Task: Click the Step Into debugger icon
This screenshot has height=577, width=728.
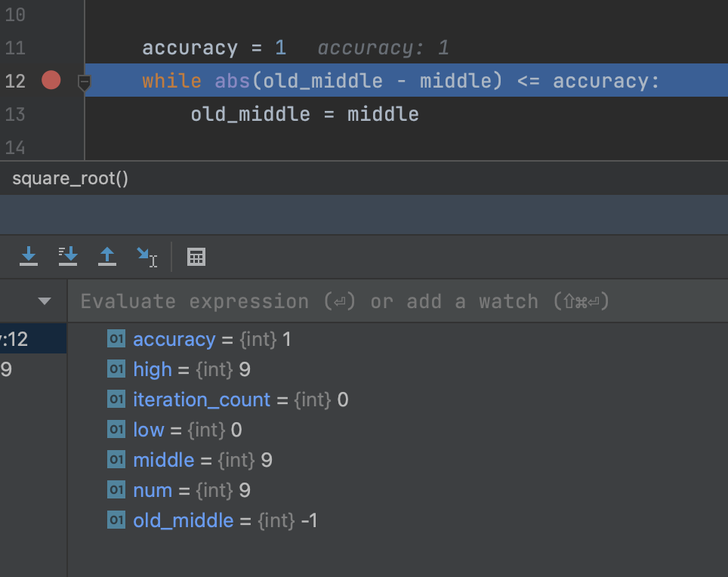Action: [x=29, y=257]
